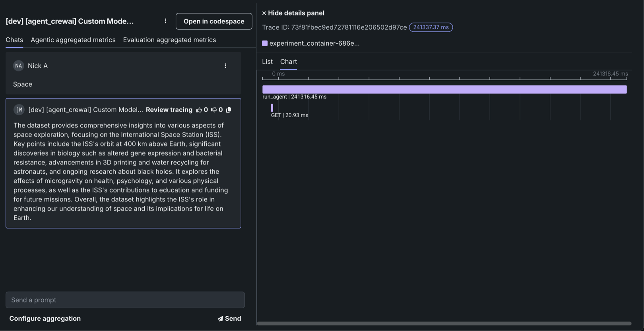The image size is (644, 331).
Task: Click Open in codespace button
Action: pos(214,21)
